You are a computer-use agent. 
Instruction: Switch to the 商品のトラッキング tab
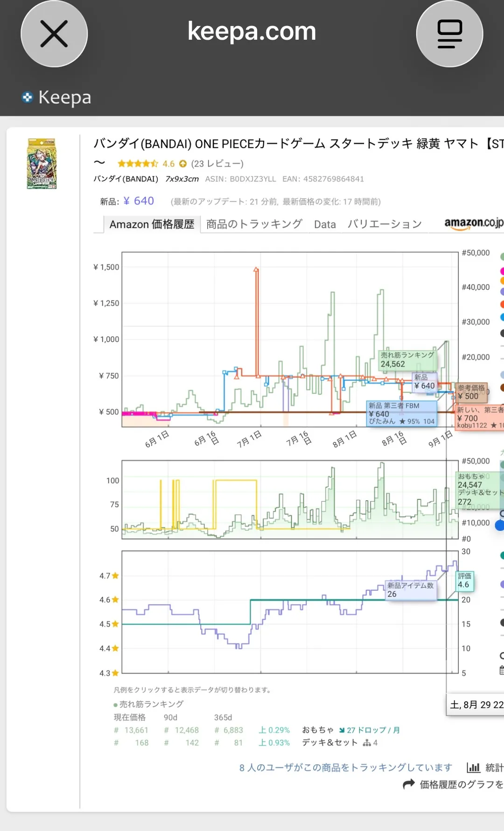coord(254,224)
